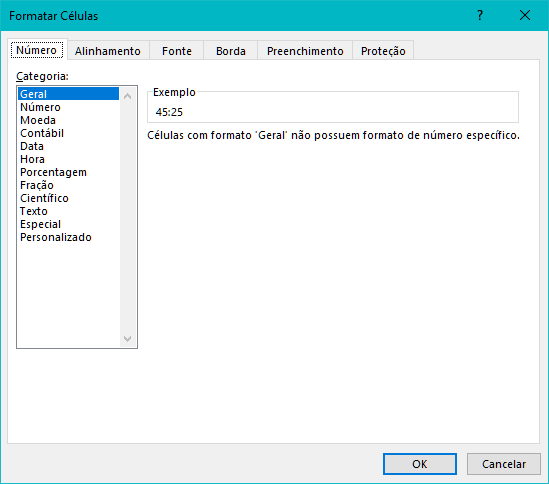Choose the Porcentagem category
This screenshot has height=484, width=549.
click(53, 172)
